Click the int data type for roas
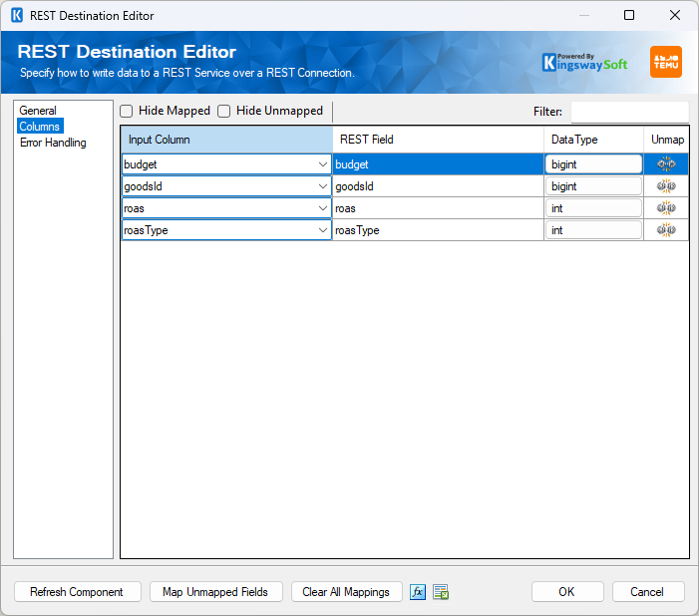 [x=593, y=207]
